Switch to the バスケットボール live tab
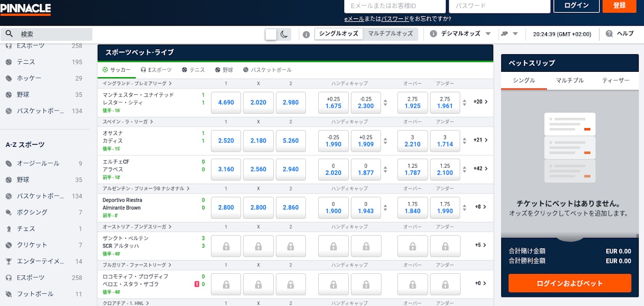 [x=267, y=70]
